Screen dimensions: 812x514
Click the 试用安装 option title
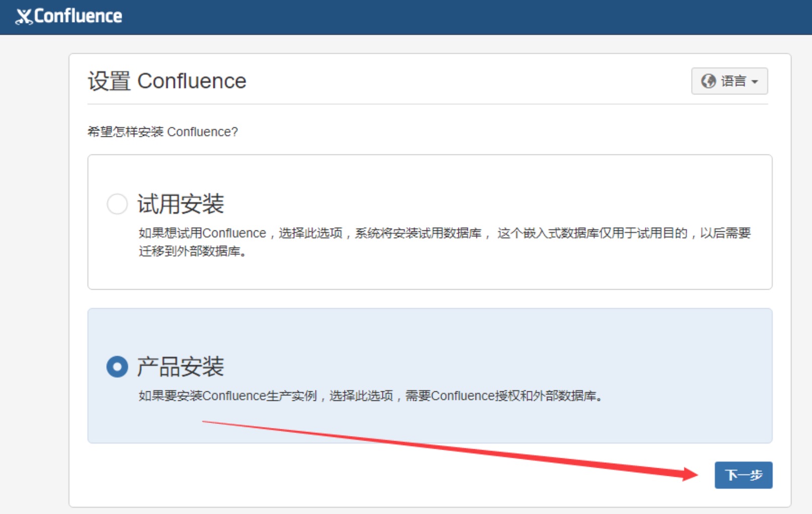(x=181, y=204)
